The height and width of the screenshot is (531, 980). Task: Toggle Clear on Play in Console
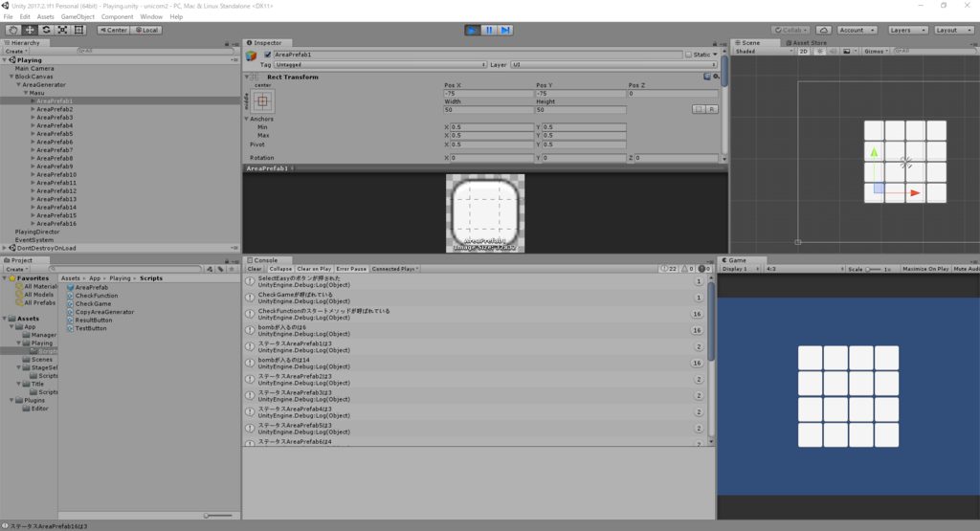pyautogui.click(x=314, y=269)
